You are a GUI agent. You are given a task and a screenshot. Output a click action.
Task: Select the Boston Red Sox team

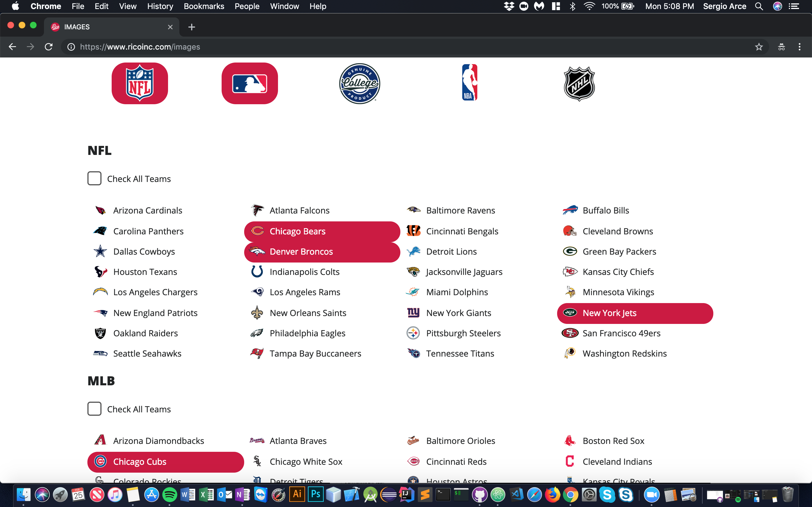pos(613,441)
